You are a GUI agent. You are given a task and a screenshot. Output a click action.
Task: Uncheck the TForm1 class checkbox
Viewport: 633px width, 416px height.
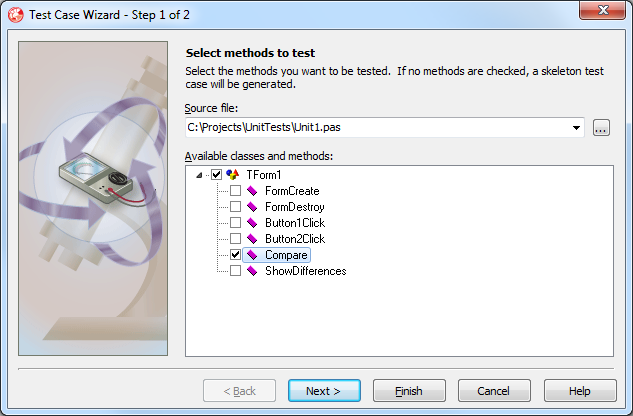217,174
